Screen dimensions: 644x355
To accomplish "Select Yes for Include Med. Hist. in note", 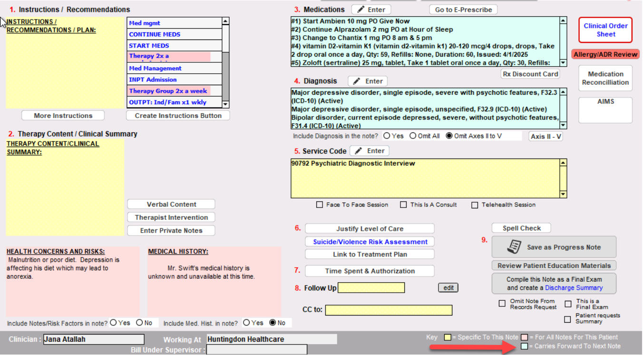I will (x=246, y=323).
